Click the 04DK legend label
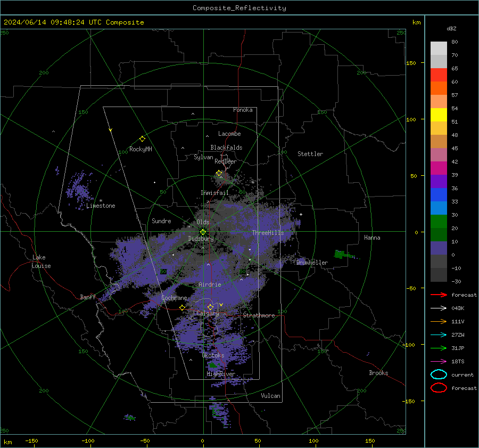 (458, 308)
